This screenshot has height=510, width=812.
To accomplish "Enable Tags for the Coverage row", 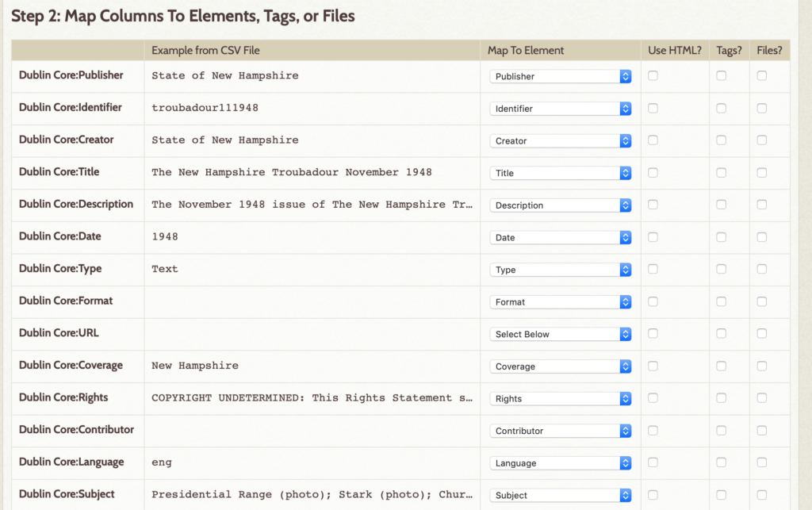I will (722, 366).
